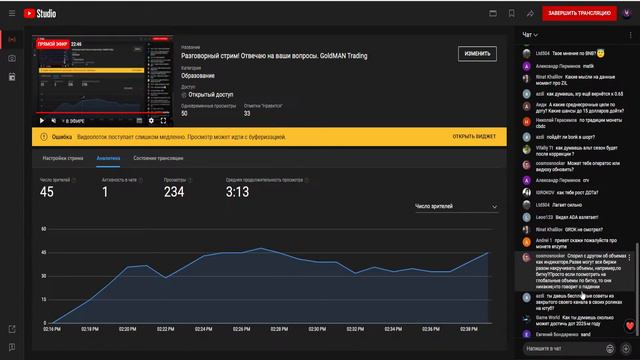Click the info icon next to average view duration
The width and height of the screenshot is (640, 360).
click(x=307, y=180)
